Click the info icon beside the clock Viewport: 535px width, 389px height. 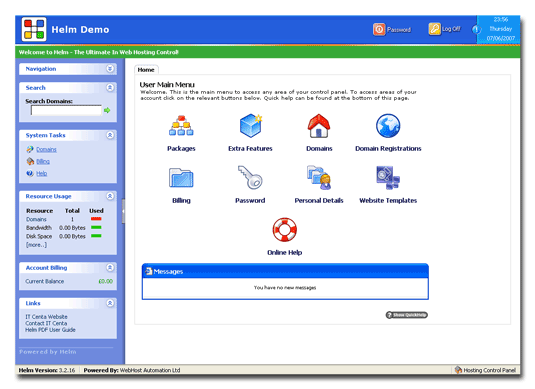coord(476,29)
